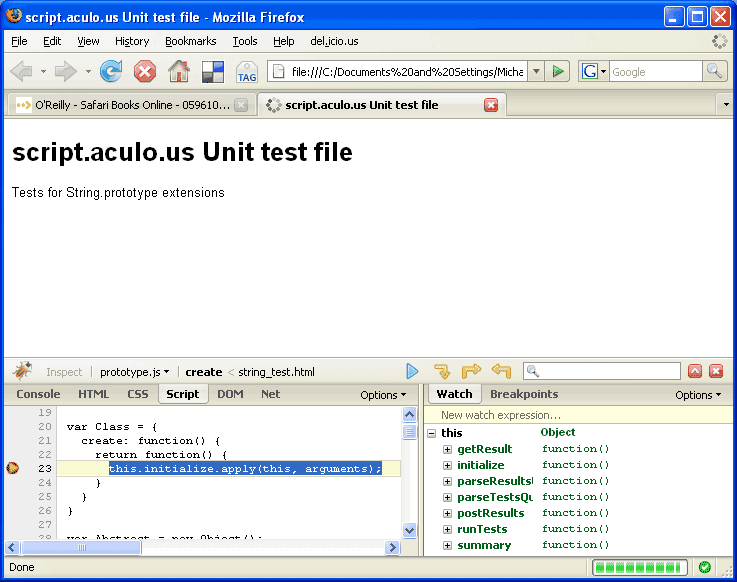Open the Tools menu
Screen dimensions: 737x582
(245, 41)
